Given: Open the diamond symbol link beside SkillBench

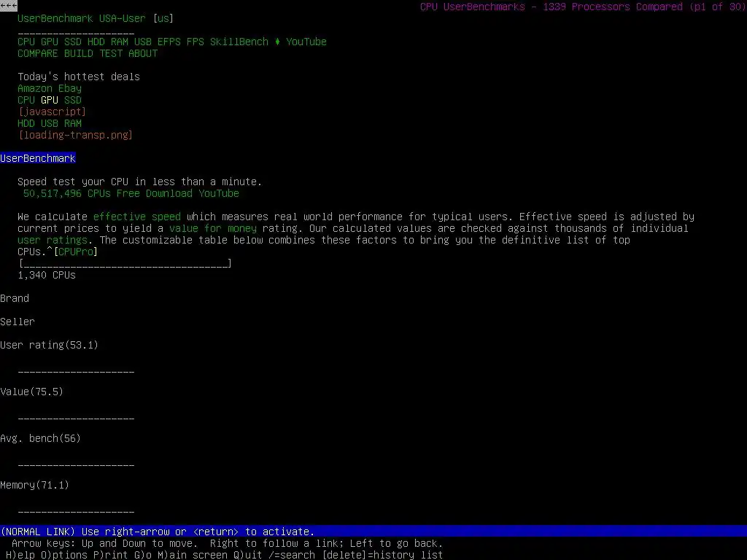Looking at the screenshot, I should [277, 42].
